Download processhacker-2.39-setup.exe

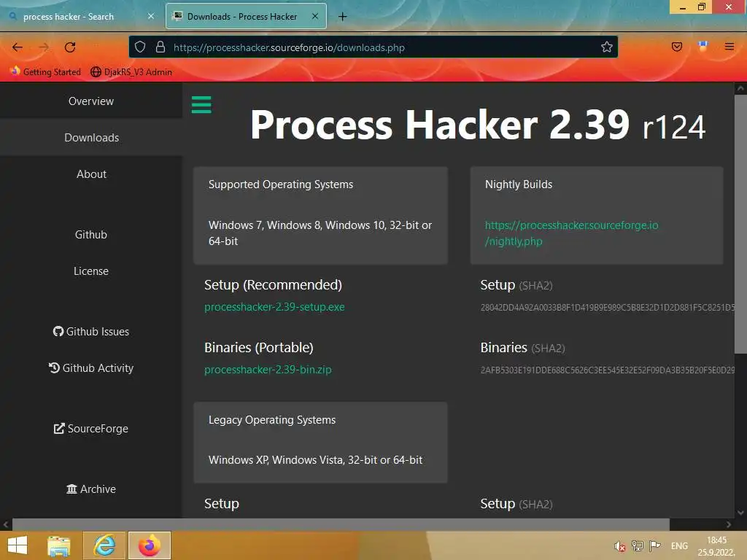(x=274, y=307)
